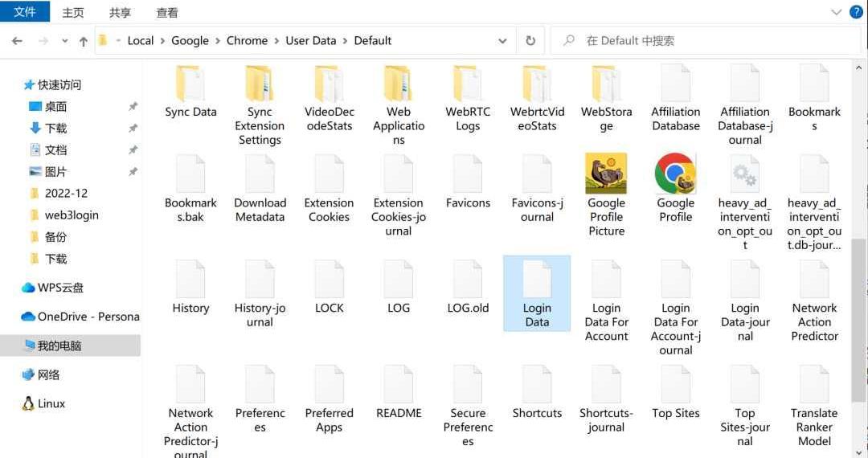Open the 文件 menu tab
The width and height of the screenshot is (868, 458).
[x=25, y=12]
